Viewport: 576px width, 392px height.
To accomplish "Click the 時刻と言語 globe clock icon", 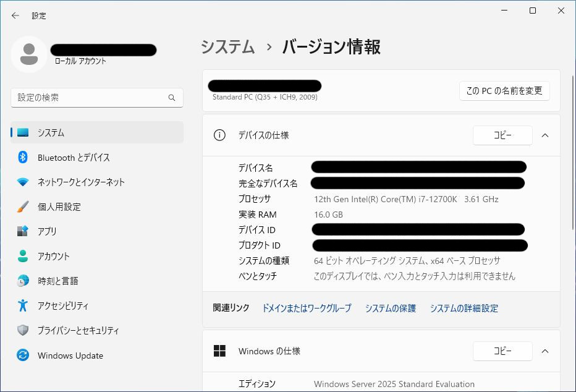I will click(x=23, y=281).
